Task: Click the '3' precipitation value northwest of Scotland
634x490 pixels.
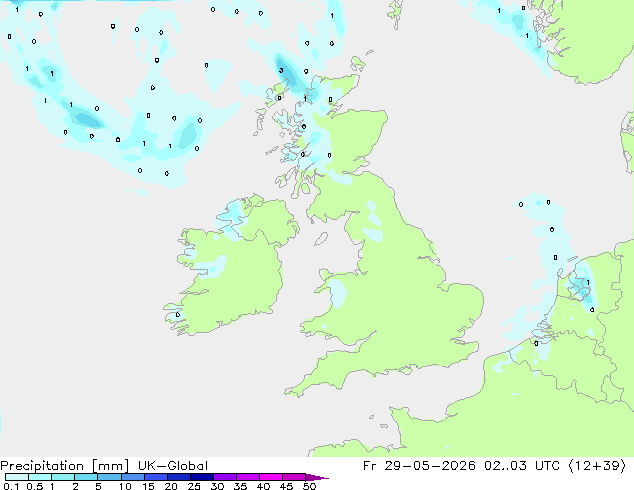Action: pyautogui.click(x=281, y=70)
